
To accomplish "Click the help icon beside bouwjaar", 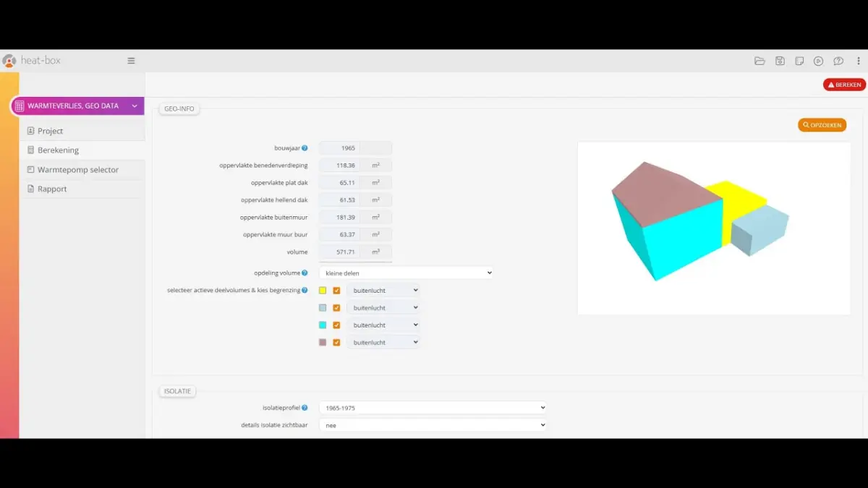I will tap(305, 148).
